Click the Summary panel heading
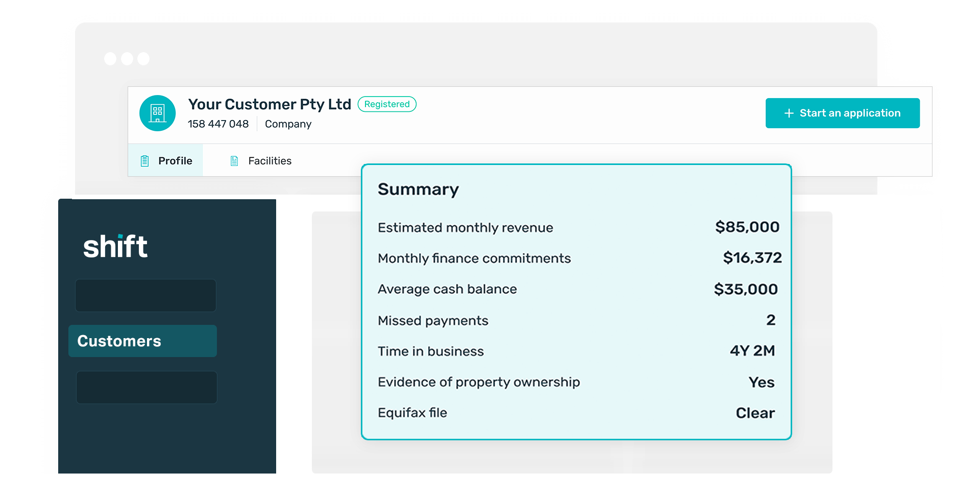 [x=418, y=190]
